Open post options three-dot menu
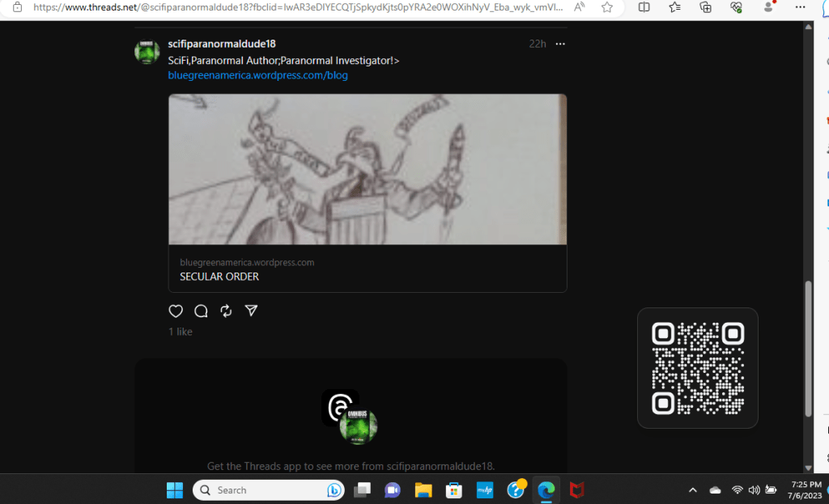The image size is (829, 504). 560,44
